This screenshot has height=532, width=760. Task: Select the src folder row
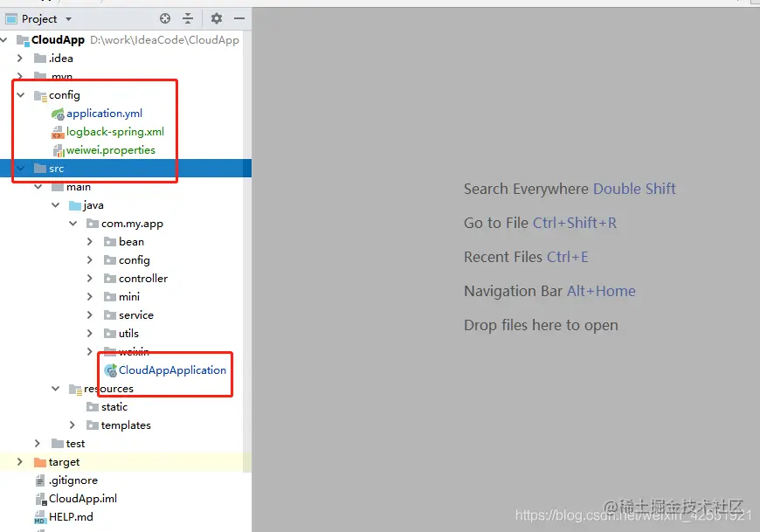[x=126, y=169]
